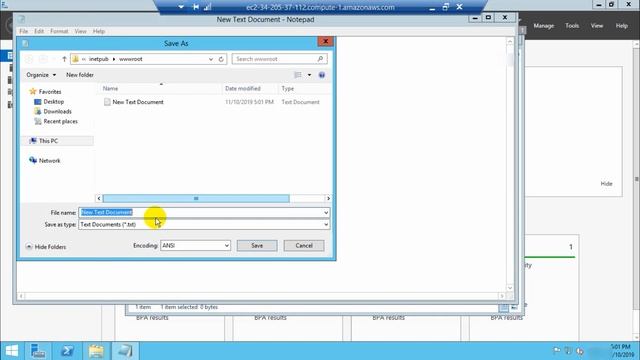This screenshot has height=360, width=640.
Task: Click the blue Help icon in dialog
Action: tap(322, 75)
